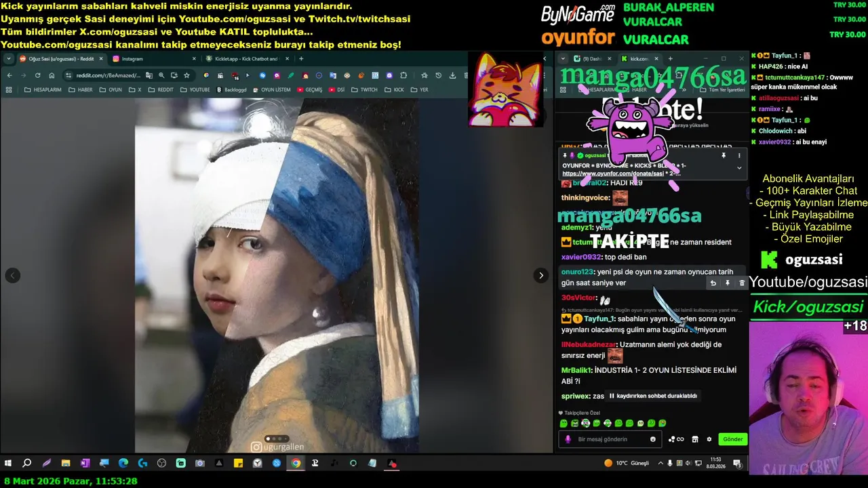Switch to kick.com tab in right window
The image size is (868, 488).
pyautogui.click(x=639, y=59)
